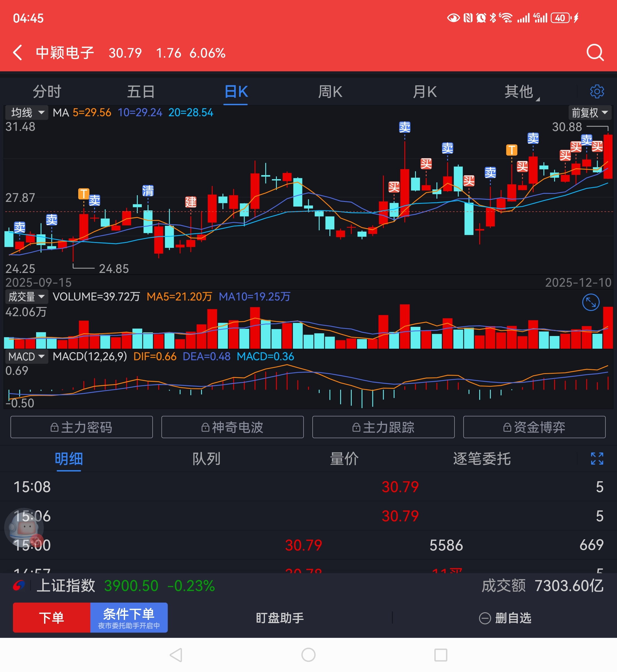
Task: Tap the 条件下单 button
Action: (129, 617)
